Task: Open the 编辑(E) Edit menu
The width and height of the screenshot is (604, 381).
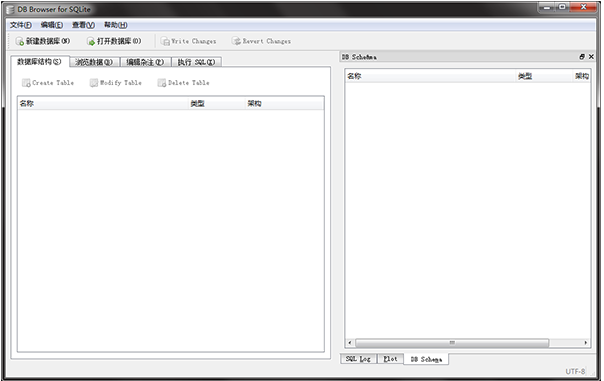Action: pyautogui.click(x=52, y=25)
